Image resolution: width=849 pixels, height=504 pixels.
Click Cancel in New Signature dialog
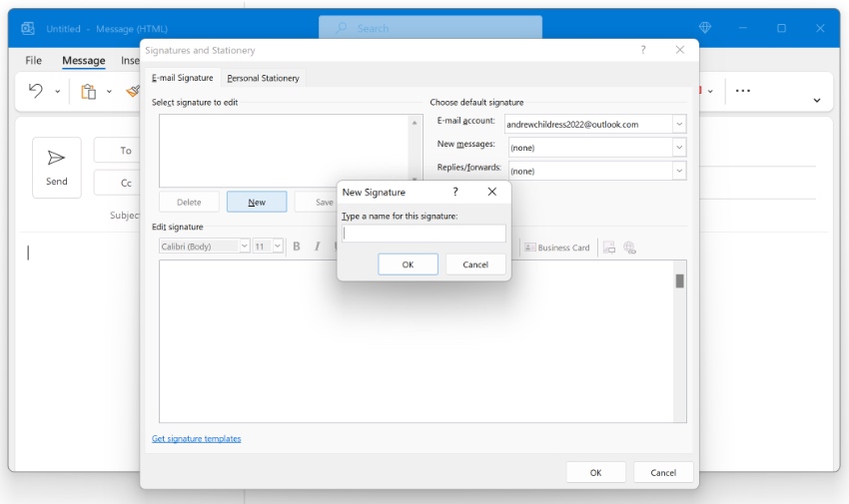click(x=475, y=264)
